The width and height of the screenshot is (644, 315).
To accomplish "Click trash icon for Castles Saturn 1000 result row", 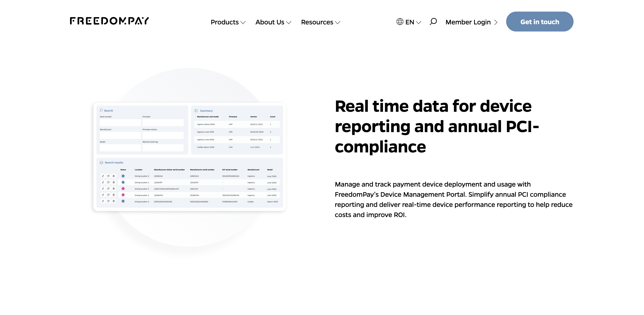I will coord(114,201).
